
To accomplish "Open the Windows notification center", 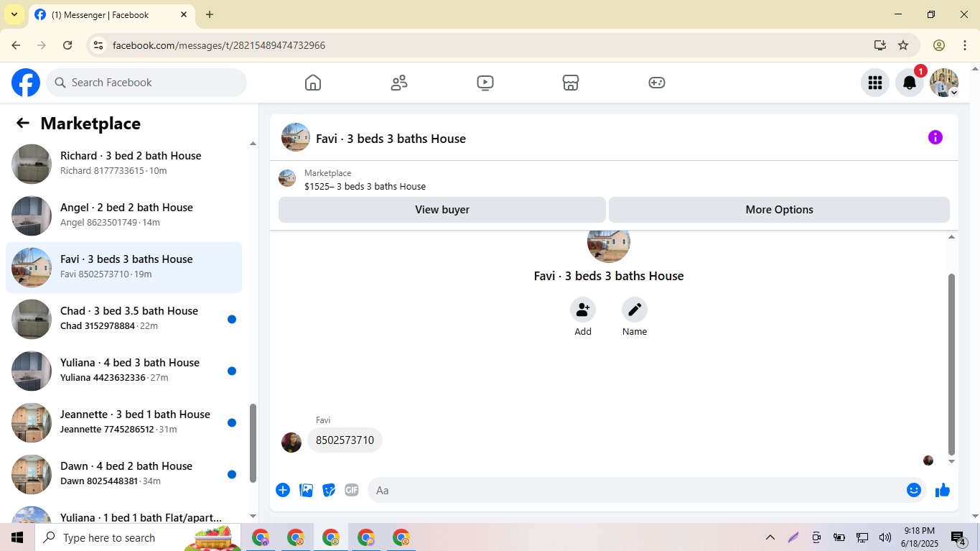I will (x=958, y=538).
